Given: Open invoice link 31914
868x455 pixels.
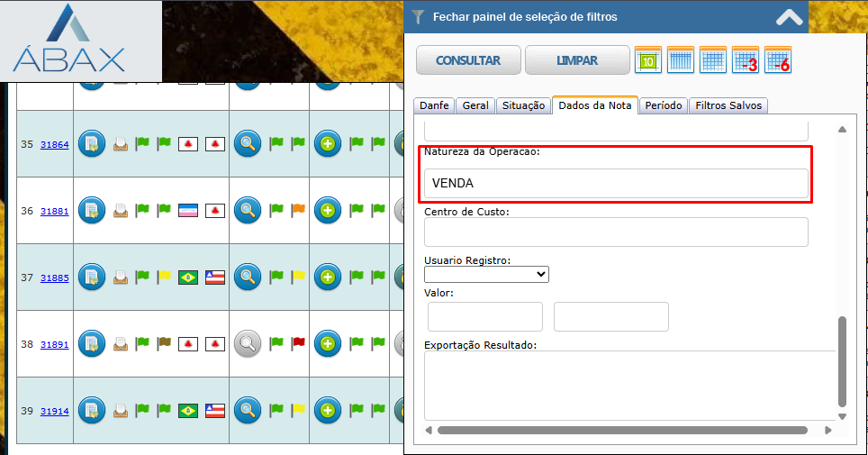Looking at the screenshot, I should point(54,411).
